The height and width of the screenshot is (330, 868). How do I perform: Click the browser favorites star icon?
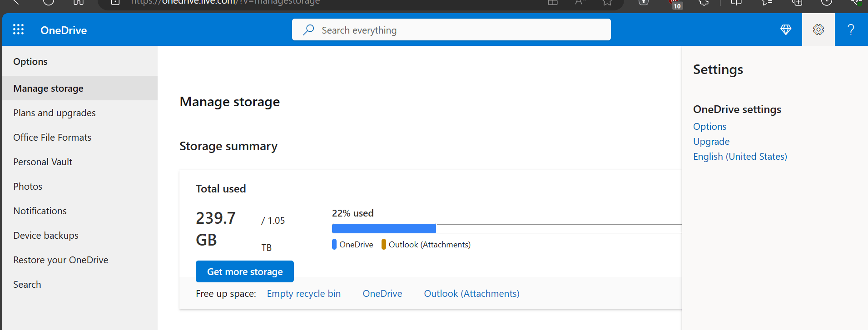pyautogui.click(x=607, y=2)
